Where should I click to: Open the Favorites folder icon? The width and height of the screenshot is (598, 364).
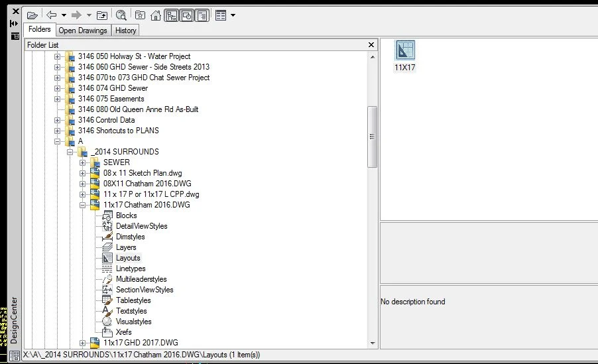(x=140, y=15)
